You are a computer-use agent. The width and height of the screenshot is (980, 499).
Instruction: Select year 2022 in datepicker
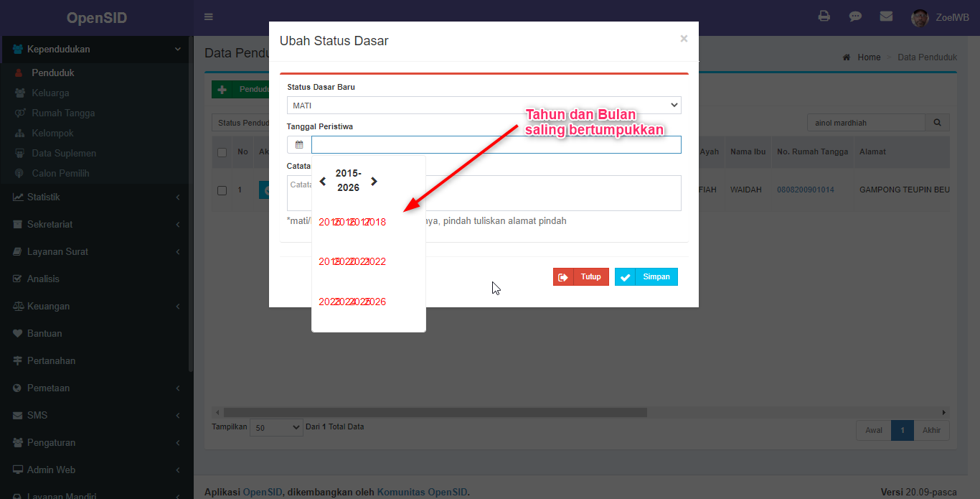coord(376,261)
